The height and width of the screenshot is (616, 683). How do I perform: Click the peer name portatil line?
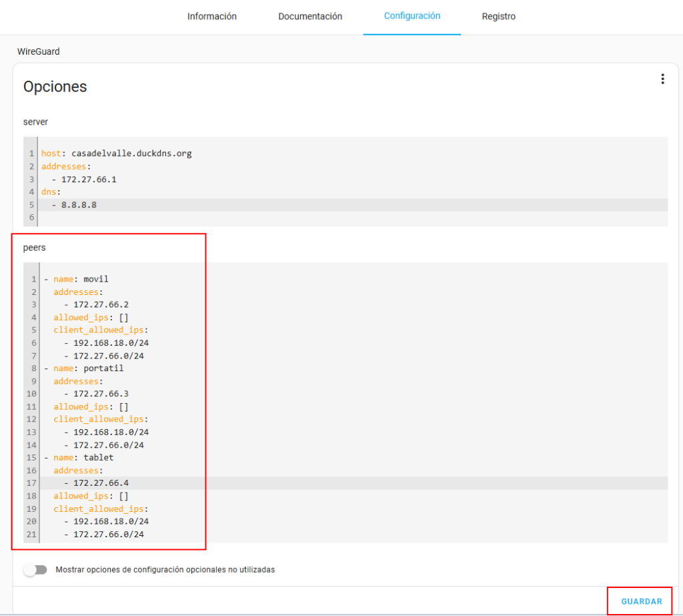point(88,368)
